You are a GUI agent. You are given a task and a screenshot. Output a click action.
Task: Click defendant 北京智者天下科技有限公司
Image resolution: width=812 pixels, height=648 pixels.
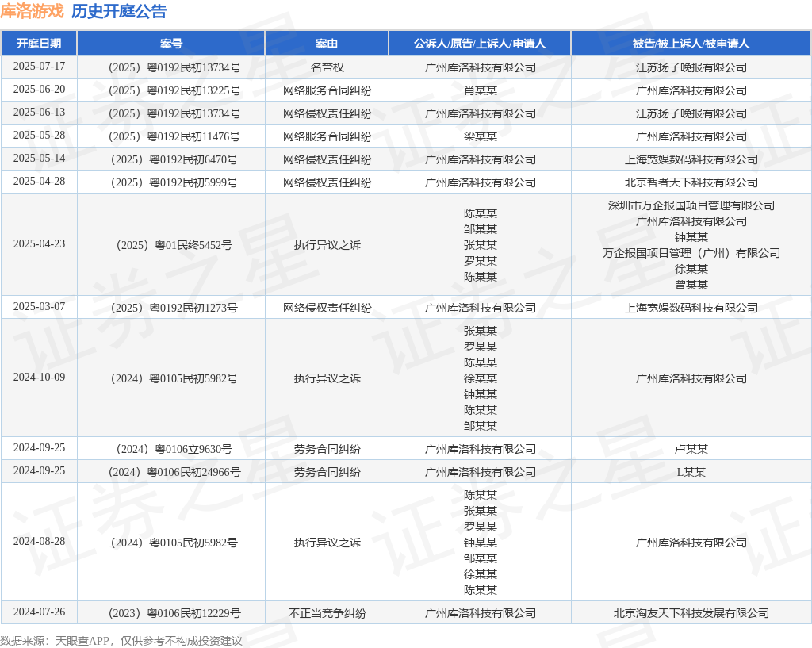click(691, 182)
